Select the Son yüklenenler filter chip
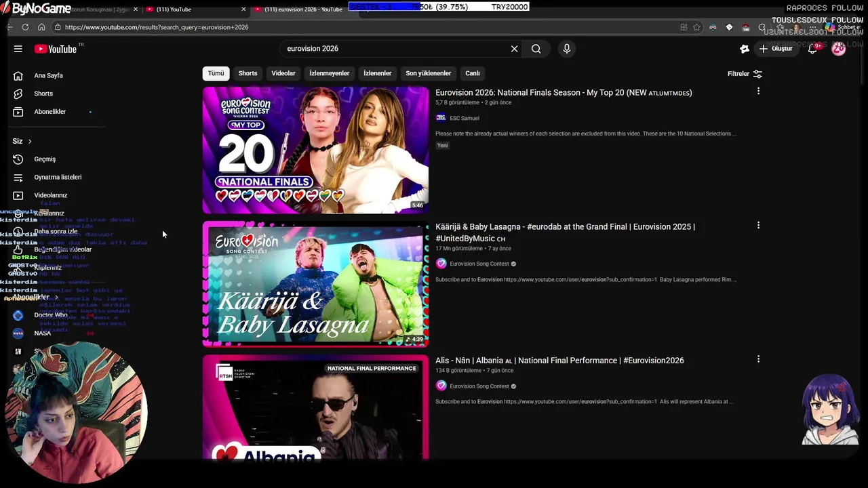This screenshot has height=488, width=868. click(428, 73)
